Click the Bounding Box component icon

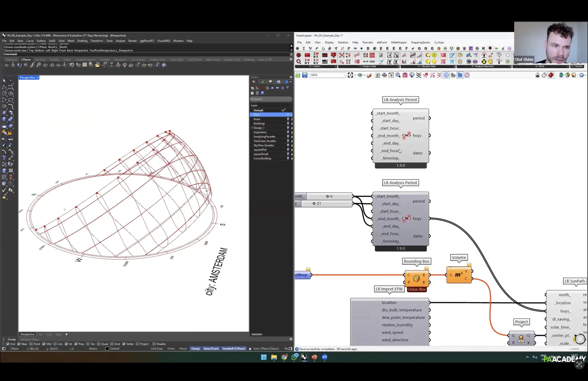[416, 279]
